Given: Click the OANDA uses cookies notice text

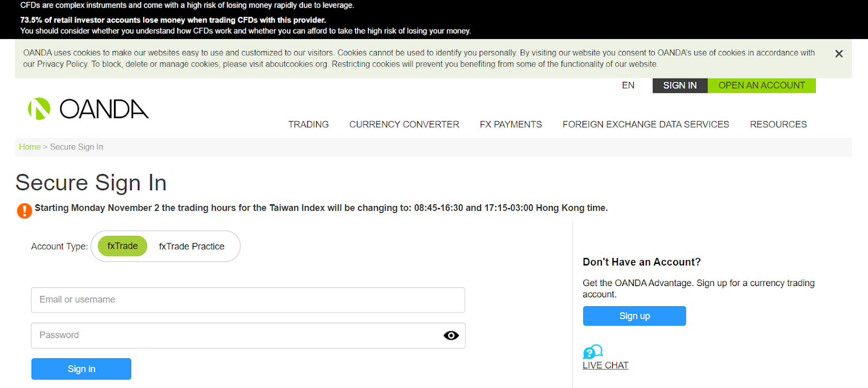Looking at the screenshot, I should coord(419,59).
